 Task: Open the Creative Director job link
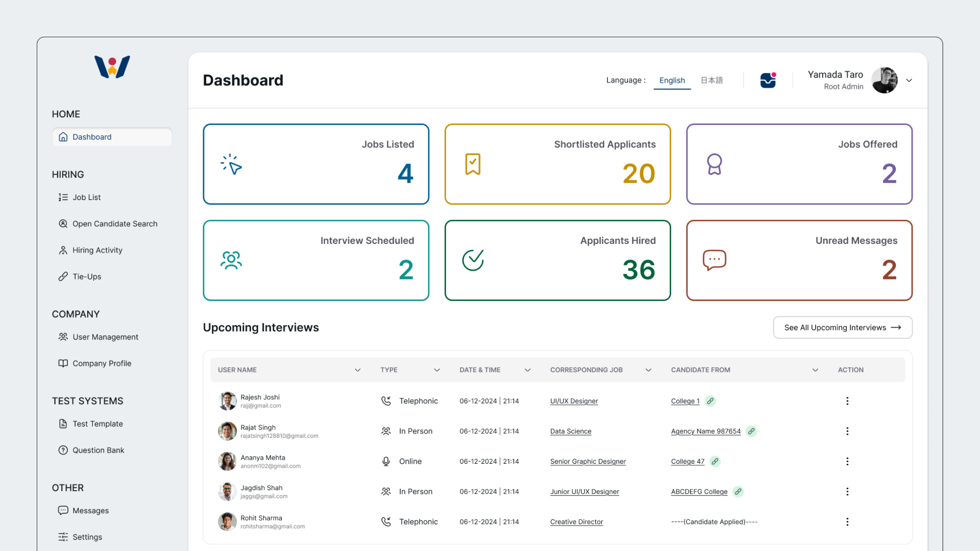coord(576,521)
